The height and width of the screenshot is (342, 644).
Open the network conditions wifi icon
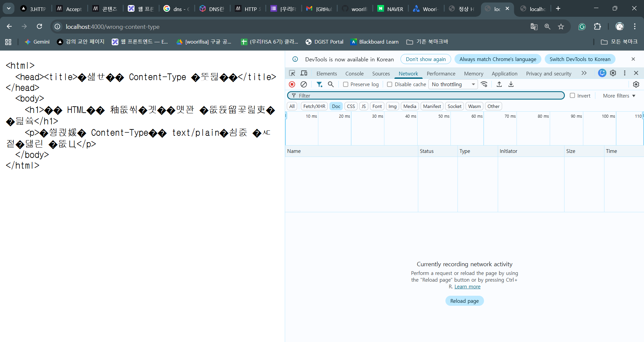[484, 84]
